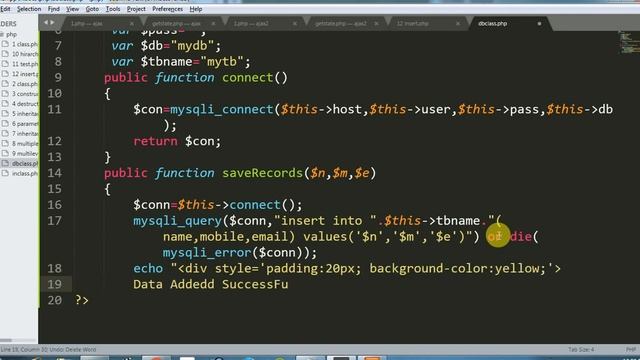Screen dimensions: 640x360
Task: Open the Goto menu
Action: coord(92,9)
